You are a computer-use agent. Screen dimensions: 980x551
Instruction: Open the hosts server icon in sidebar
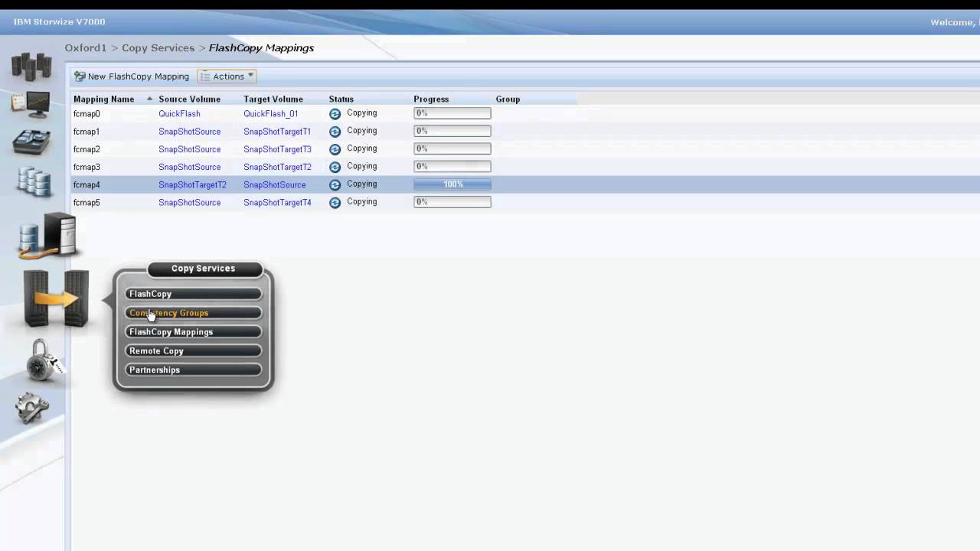coord(48,235)
